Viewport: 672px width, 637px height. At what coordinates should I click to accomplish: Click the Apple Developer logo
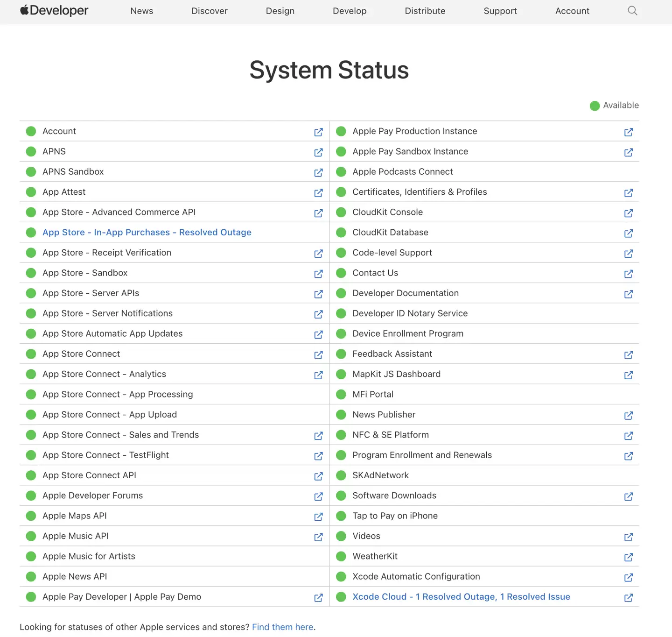54,10
